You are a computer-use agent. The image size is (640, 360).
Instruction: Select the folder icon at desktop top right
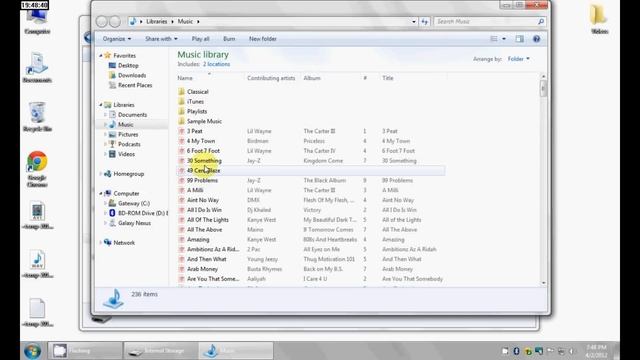coord(599,18)
